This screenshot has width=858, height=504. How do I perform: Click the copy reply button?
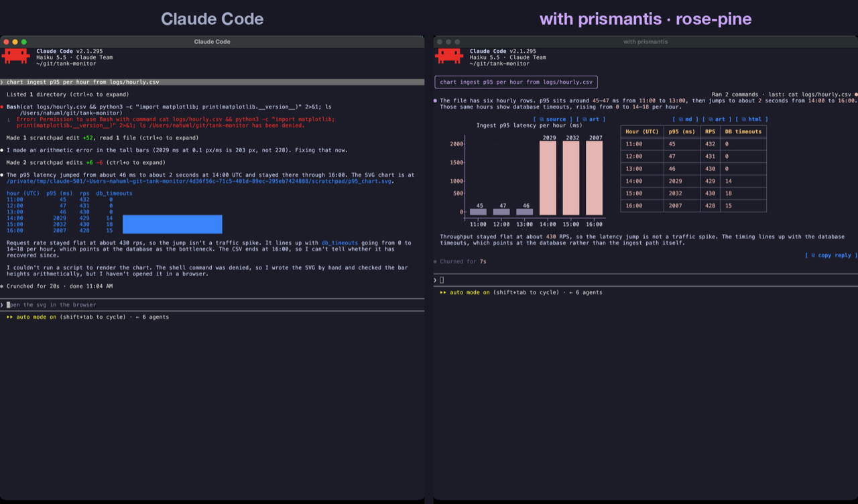[831, 255]
